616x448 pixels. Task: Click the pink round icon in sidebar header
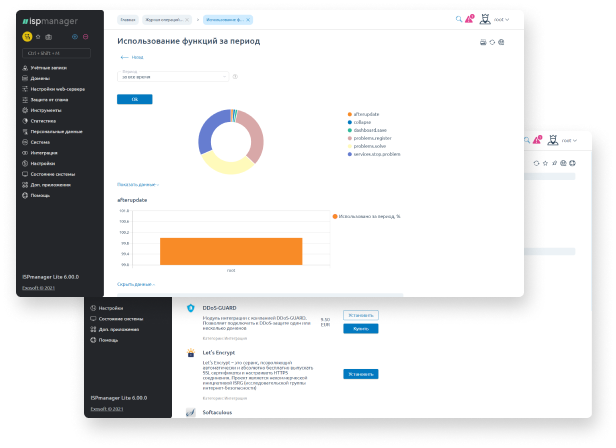(85, 37)
